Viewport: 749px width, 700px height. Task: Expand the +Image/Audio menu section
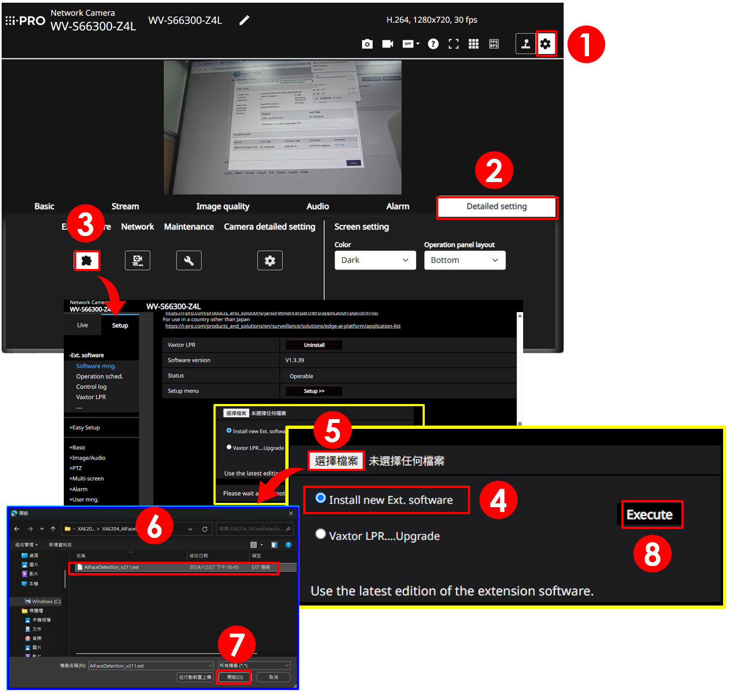[87, 457]
